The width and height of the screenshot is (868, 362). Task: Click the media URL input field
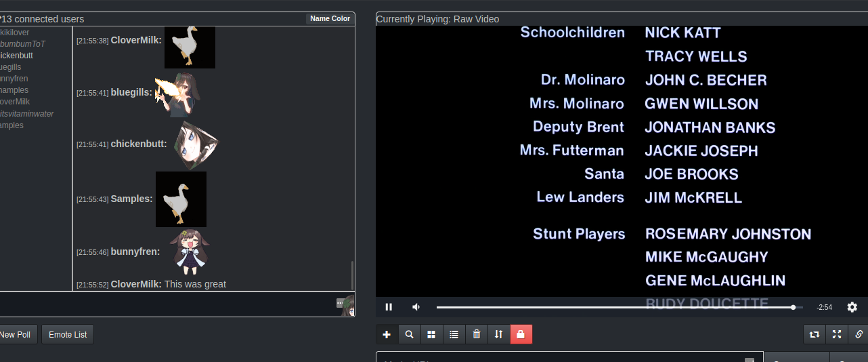pyautogui.click(x=569, y=357)
